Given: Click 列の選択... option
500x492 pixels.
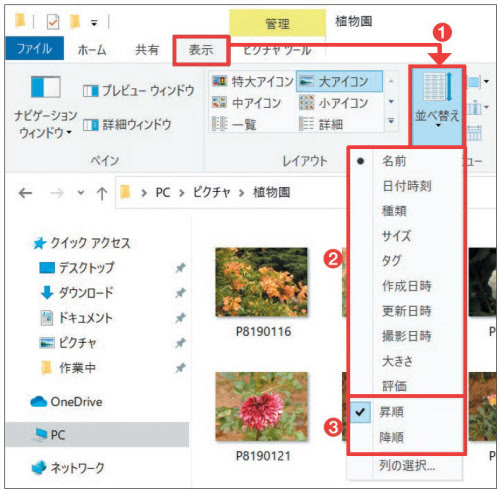Looking at the screenshot, I should (407, 465).
